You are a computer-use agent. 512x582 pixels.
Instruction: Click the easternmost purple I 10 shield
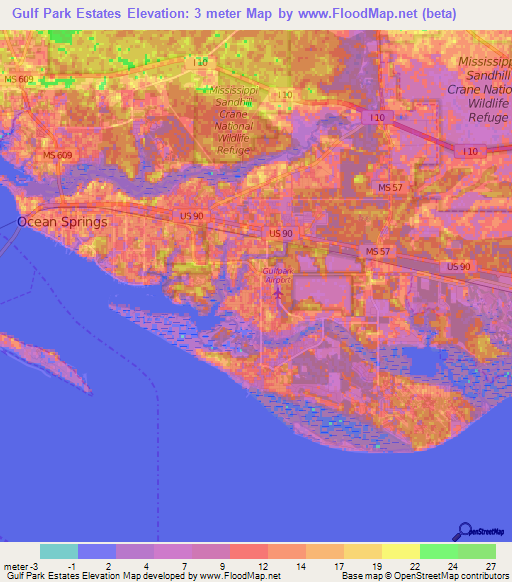click(470, 151)
